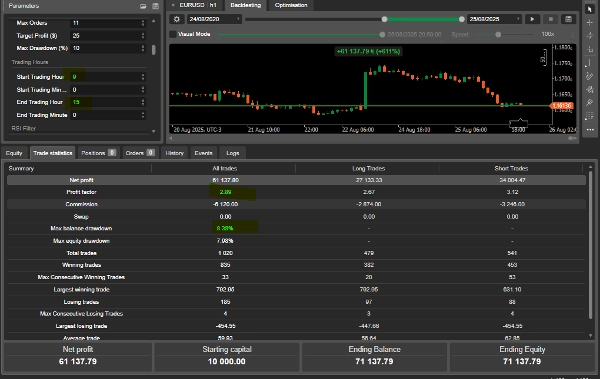
Task: Click the Total trades row label
Action: point(81,253)
